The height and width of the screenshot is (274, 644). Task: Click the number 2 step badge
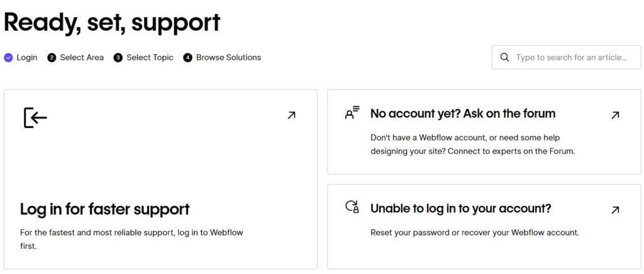(52, 57)
